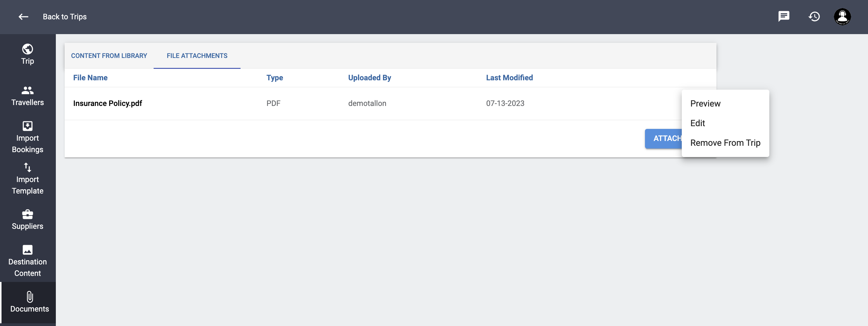Click demotallon uploader cell
868x326 pixels.
pos(367,103)
